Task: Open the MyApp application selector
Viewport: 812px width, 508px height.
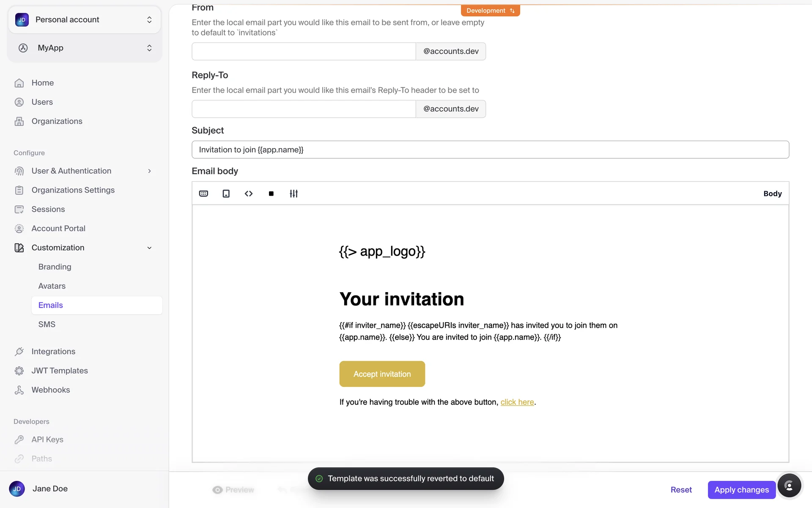Action: point(85,48)
